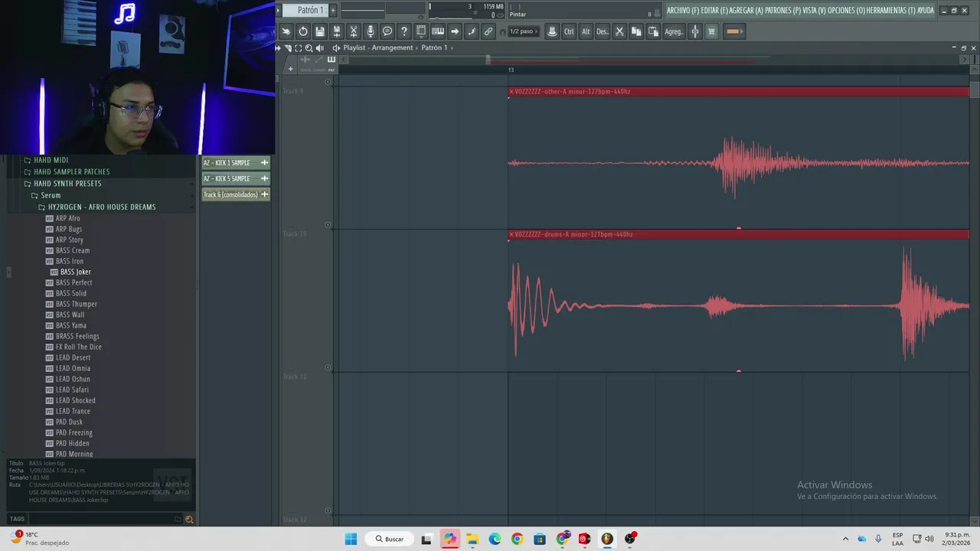Collapse the Serum folder
Image resolution: width=980 pixels, height=551 pixels.
click(x=51, y=195)
